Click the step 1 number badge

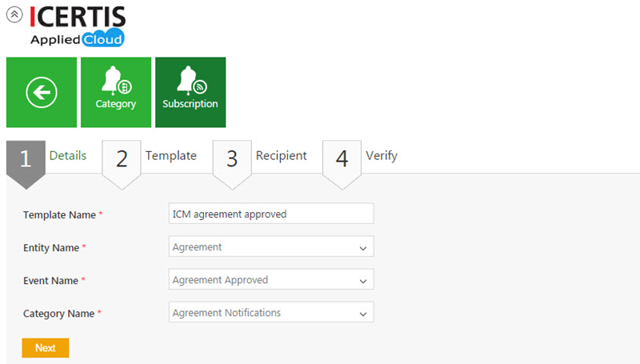(x=26, y=159)
